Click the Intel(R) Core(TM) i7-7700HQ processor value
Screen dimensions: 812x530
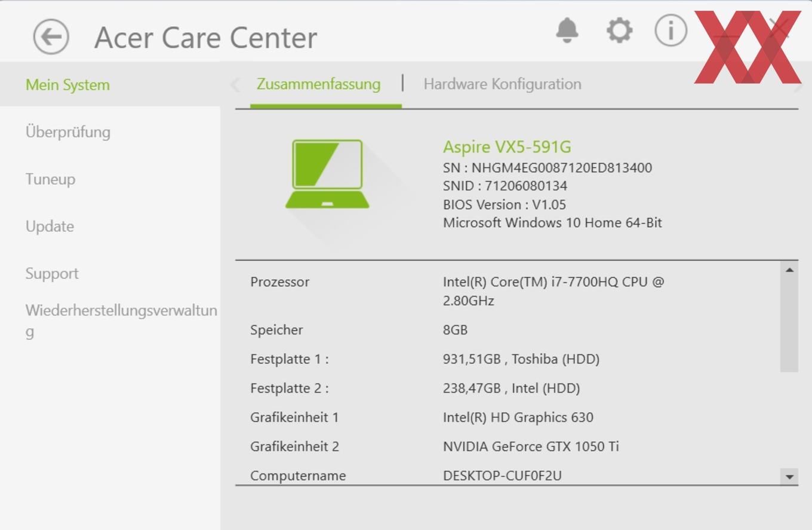click(x=553, y=291)
